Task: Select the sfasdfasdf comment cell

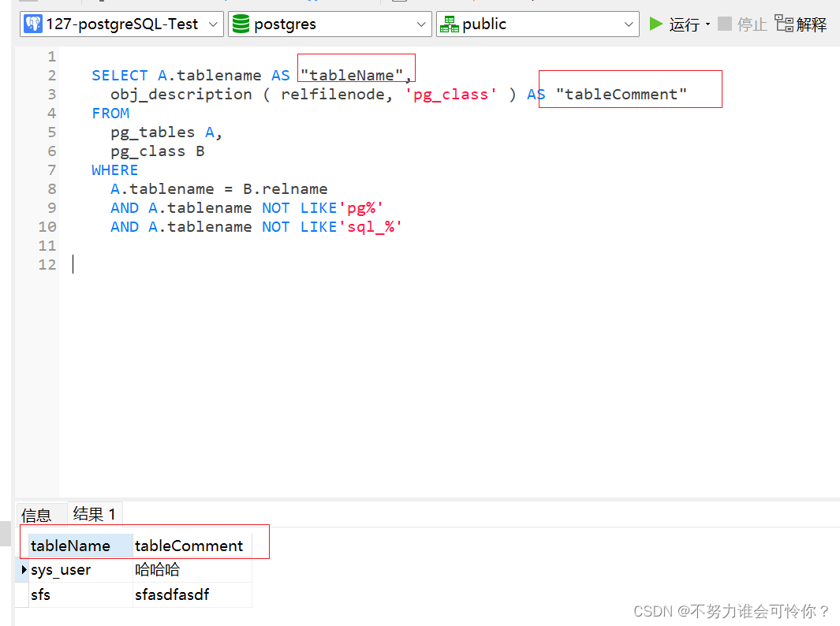Action: tap(192, 594)
